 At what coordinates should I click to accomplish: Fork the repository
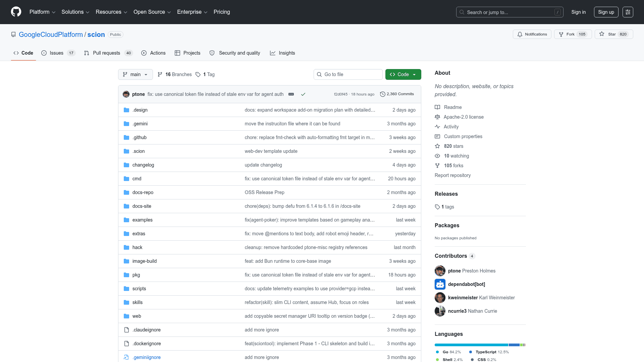click(x=573, y=34)
